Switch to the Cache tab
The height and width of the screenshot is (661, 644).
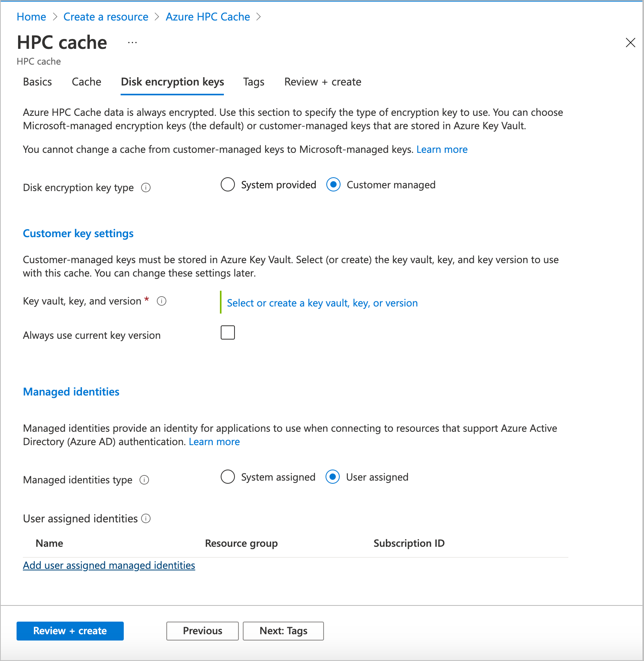pyautogui.click(x=86, y=82)
